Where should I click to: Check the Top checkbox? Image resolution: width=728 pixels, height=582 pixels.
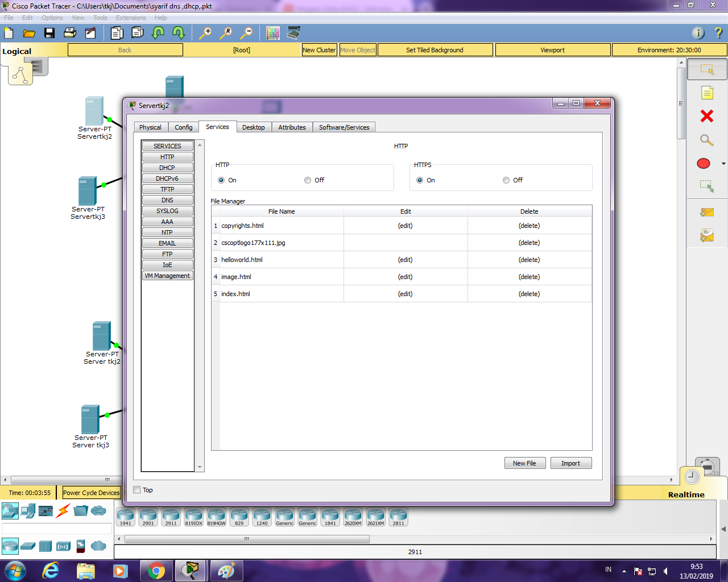[x=137, y=490]
